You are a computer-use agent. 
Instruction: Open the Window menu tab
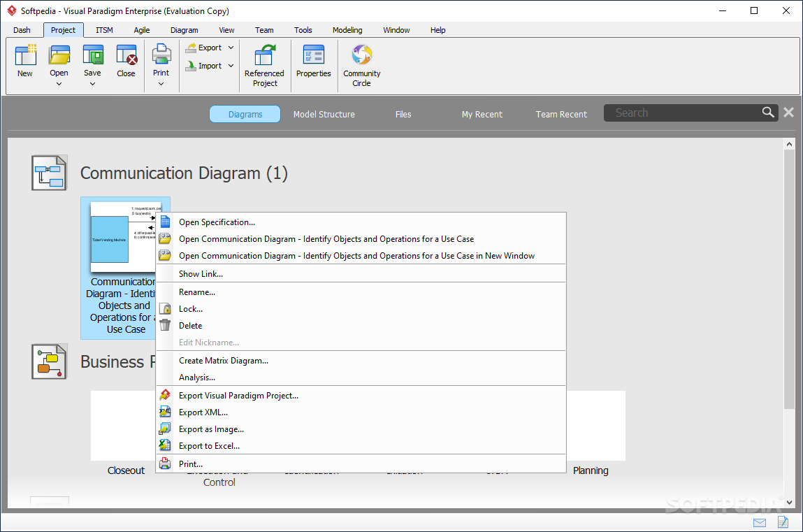[396, 30]
